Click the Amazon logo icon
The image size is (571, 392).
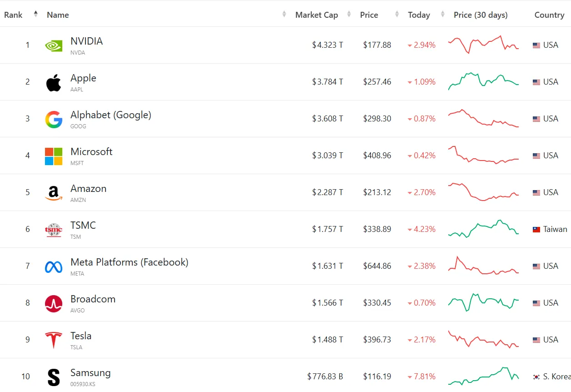click(54, 193)
